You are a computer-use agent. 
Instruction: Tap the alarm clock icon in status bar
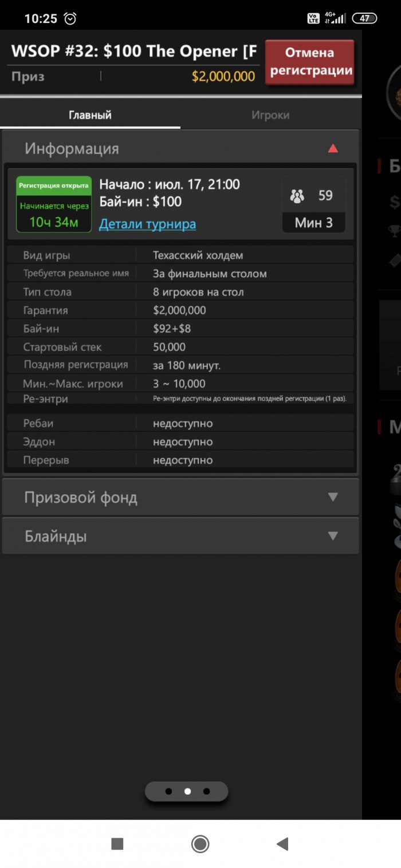[x=70, y=18]
